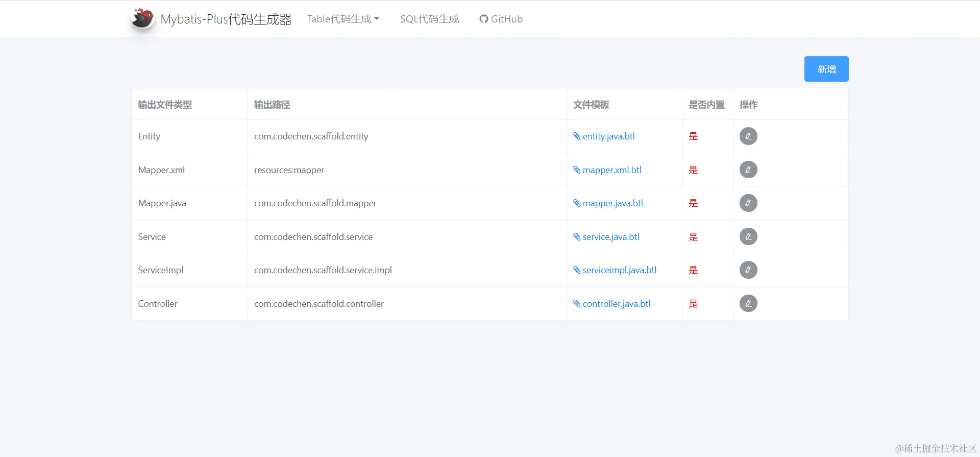Image resolution: width=980 pixels, height=457 pixels.
Task: Open the mapper.xml.btl template link
Action: point(607,170)
